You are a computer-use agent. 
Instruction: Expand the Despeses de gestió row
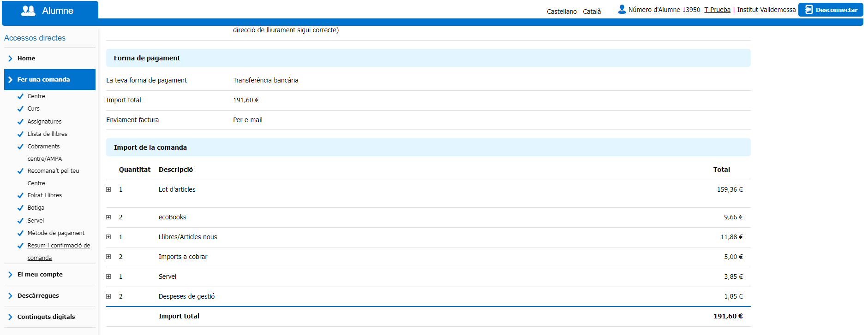(x=108, y=296)
